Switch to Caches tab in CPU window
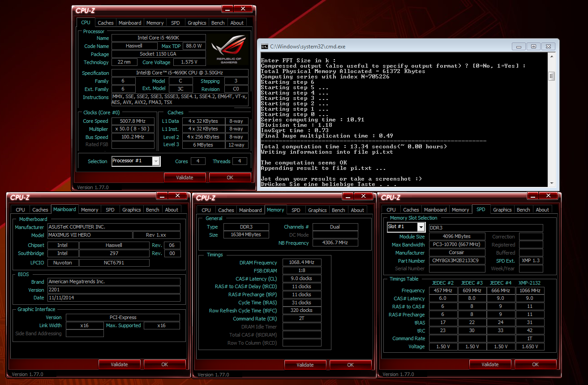The width and height of the screenshot is (588, 385). pyautogui.click(x=106, y=23)
